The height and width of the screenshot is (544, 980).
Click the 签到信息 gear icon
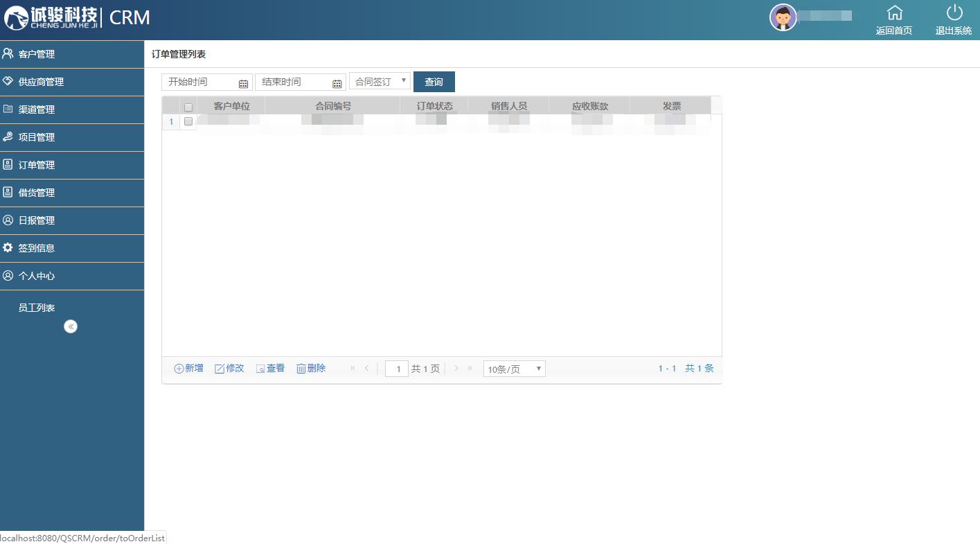pos(8,247)
